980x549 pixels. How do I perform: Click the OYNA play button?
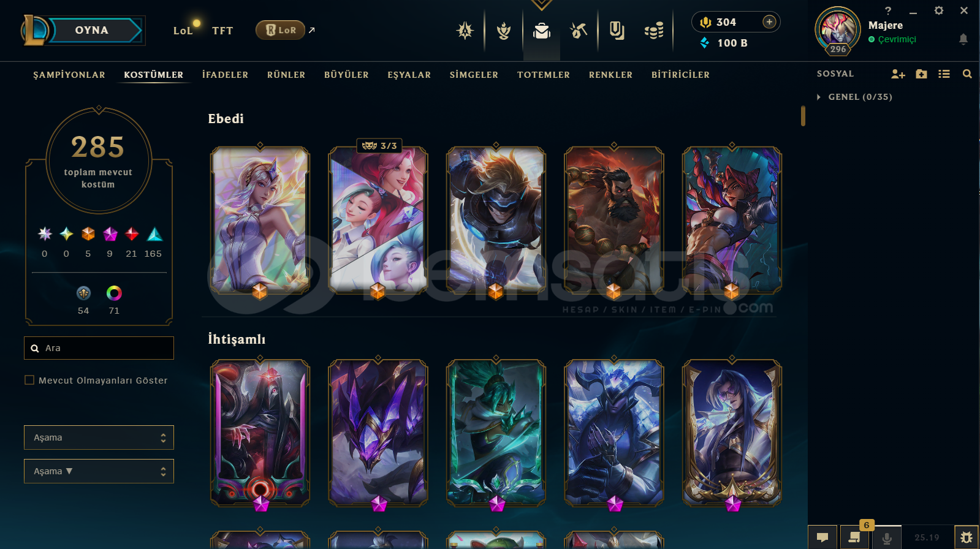click(x=92, y=30)
